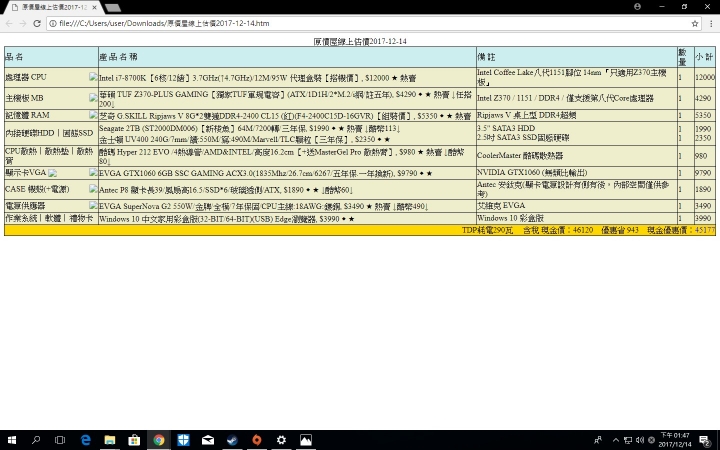Click TDP耗電290瓦 in summary row

(488, 230)
